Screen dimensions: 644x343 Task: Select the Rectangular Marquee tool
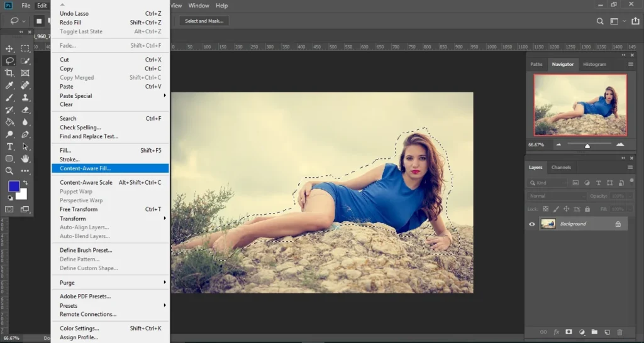(25, 48)
